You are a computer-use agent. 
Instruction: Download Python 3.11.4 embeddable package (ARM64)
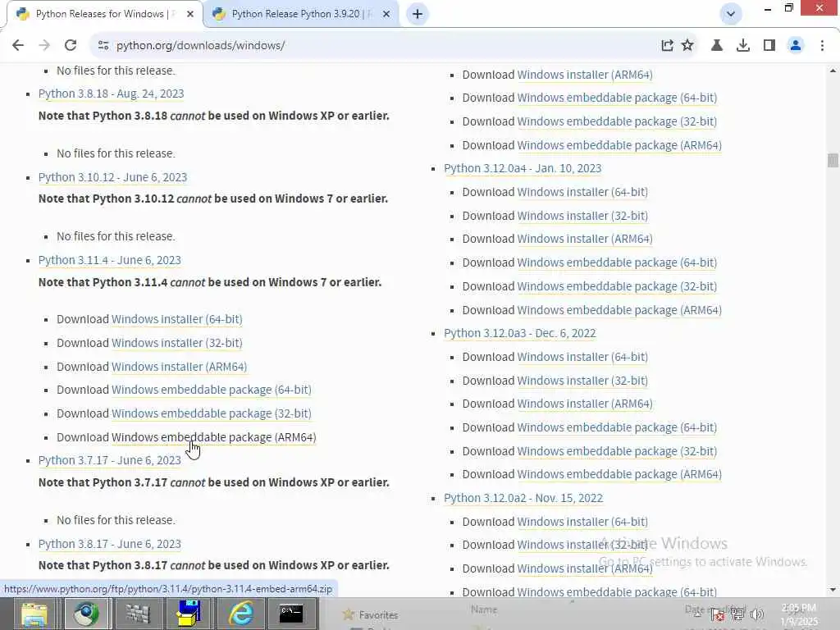[214, 438]
